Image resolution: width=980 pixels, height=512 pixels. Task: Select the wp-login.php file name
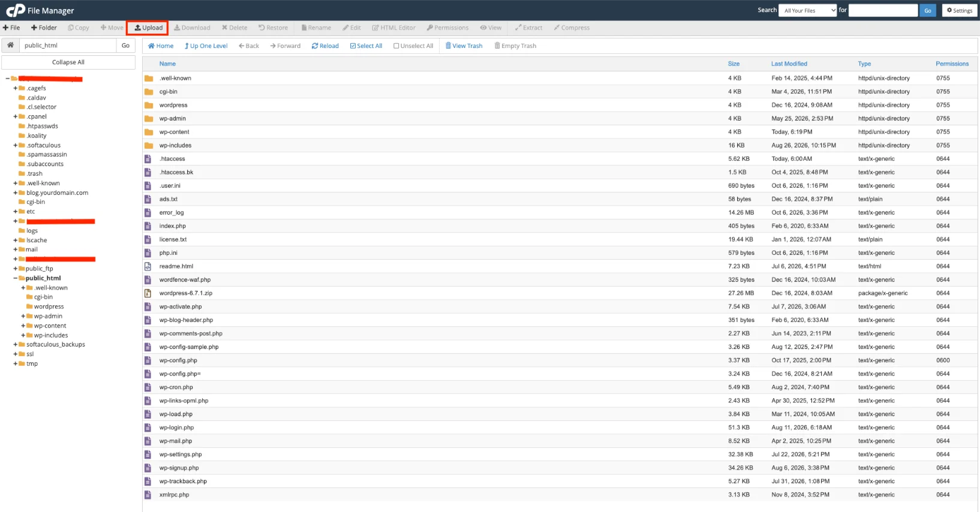click(x=176, y=427)
